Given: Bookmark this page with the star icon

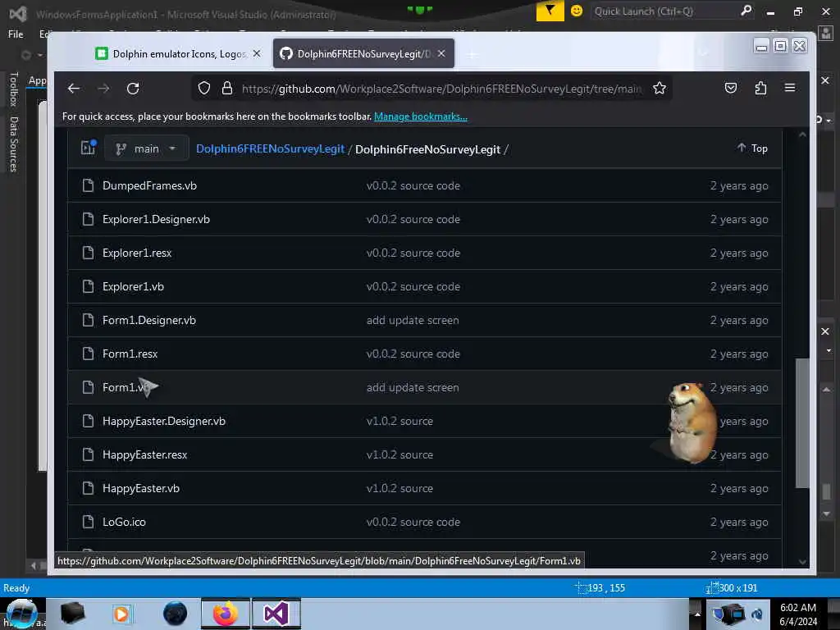Looking at the screenshot, I should tap(660, 89).
